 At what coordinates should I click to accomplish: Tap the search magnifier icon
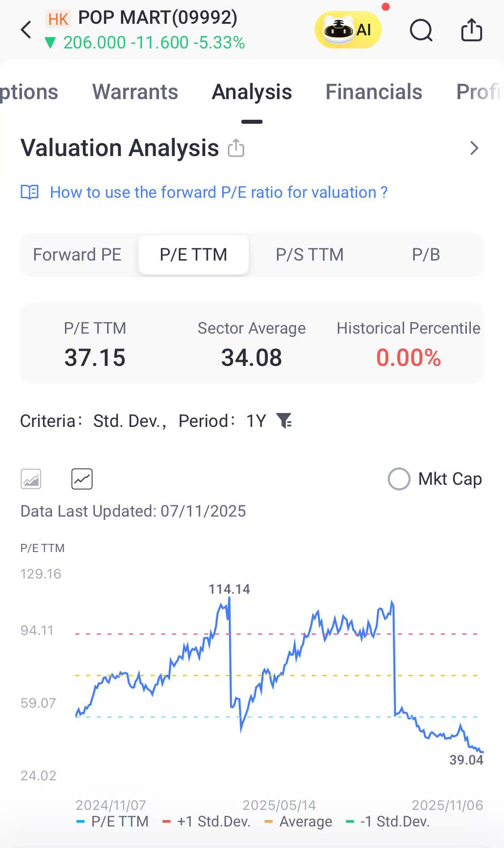(421, 30)
